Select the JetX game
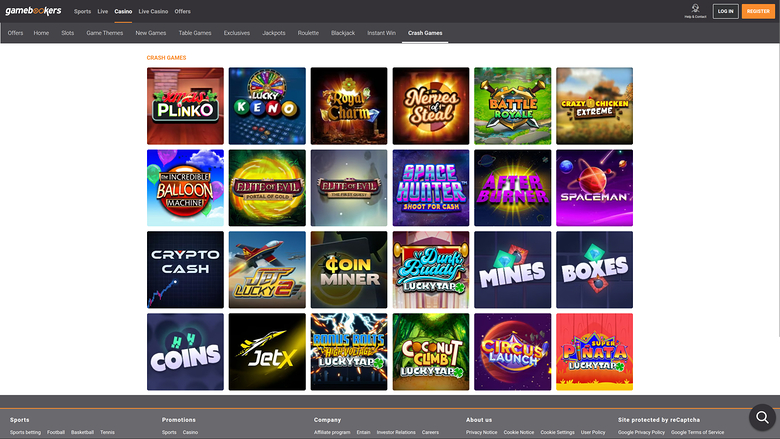Image resolution: width=780 pixels, height=439 pixels. [x=267, y=351]
